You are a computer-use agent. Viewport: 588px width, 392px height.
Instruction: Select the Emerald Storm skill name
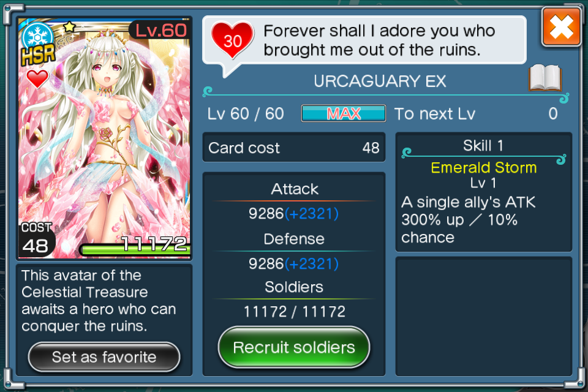click(483, 168)
